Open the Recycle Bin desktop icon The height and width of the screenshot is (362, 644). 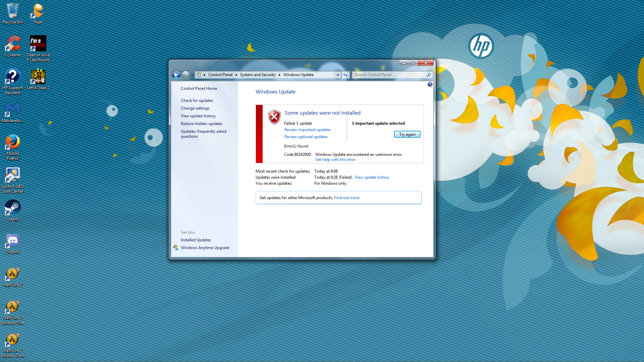coord(13,13)
